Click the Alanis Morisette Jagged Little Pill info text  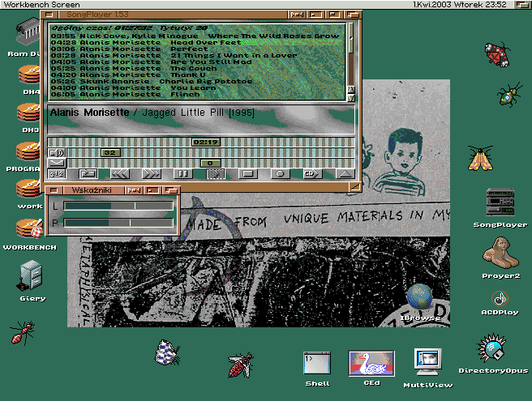152,113
